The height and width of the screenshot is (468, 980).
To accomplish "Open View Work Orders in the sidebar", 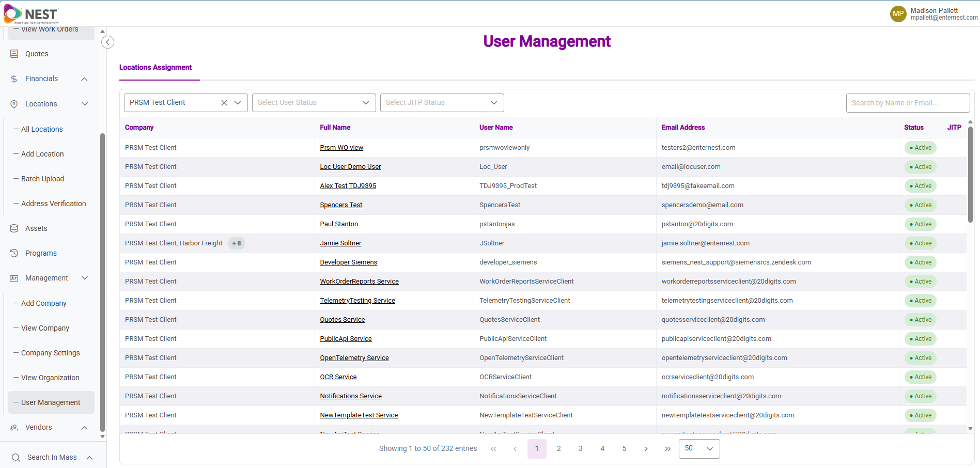I will 50,30.
